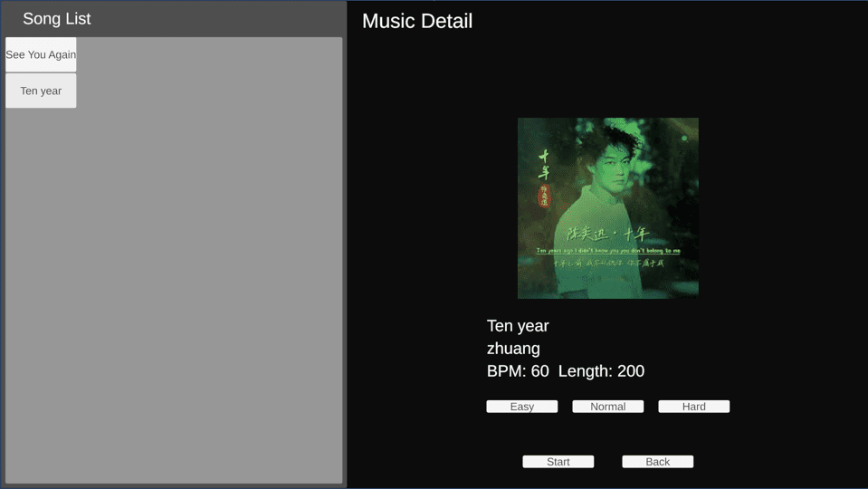Click the Ten year title under the album cover

tap(518, 326)
